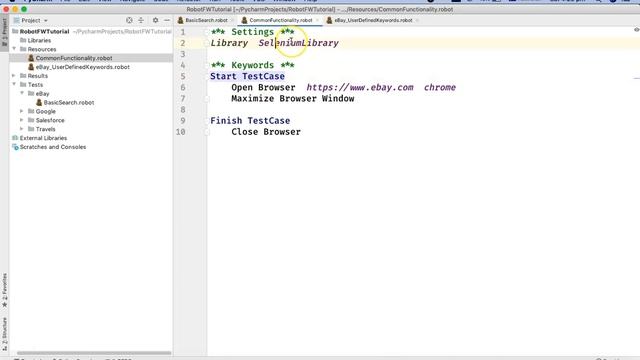
Task: Click the Scratches and Consoles icon
Action: point(15,147)
